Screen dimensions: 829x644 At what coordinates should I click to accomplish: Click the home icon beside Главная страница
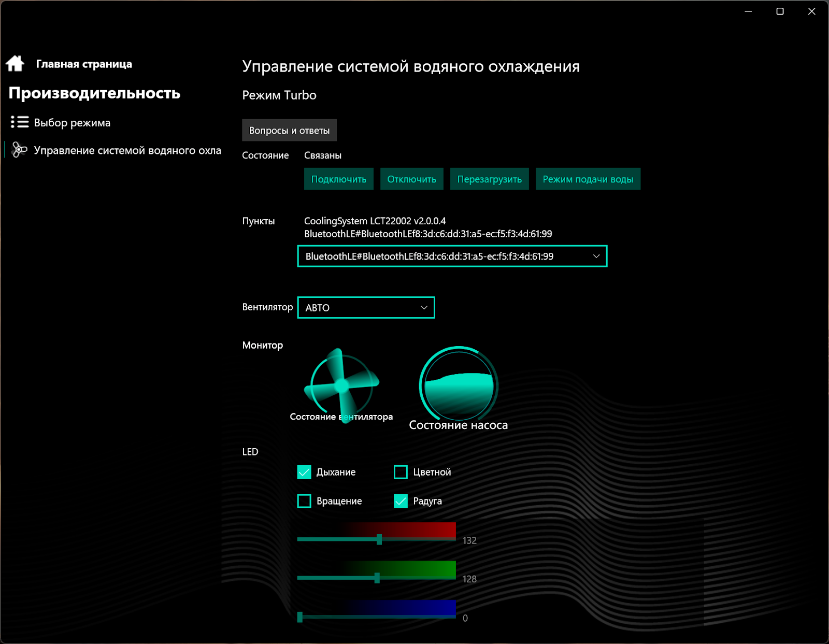pos(16,64)
